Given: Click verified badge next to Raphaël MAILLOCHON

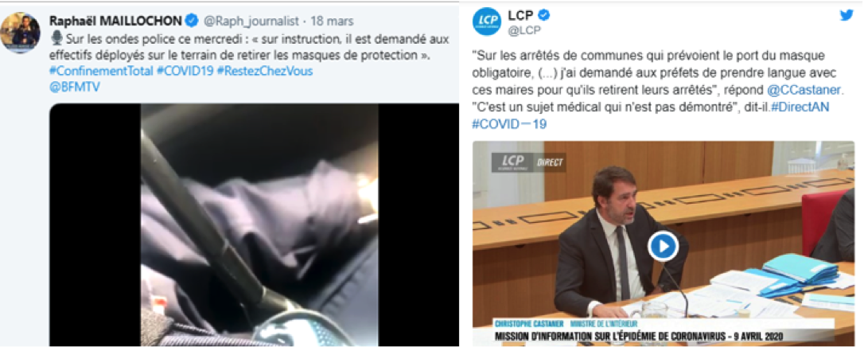Looking at the screenshot, I should pyautogui.click(x=192, y=21).
